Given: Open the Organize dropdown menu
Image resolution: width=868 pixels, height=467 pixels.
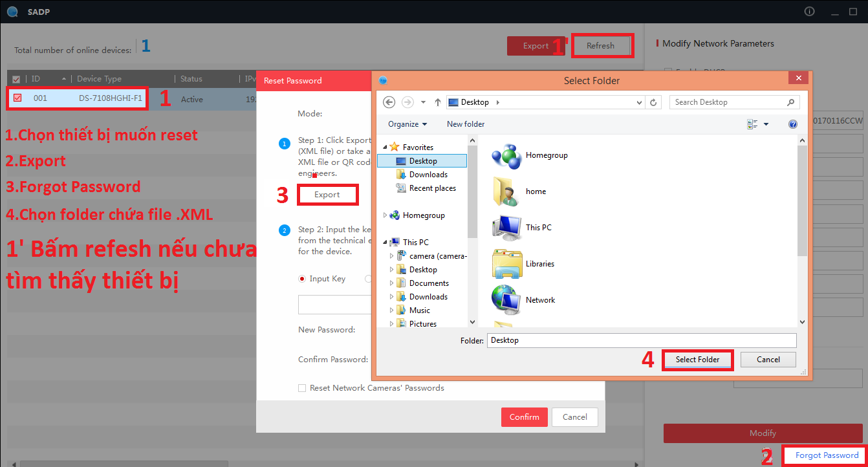Looking at the screenshot, I should point(407,124).
